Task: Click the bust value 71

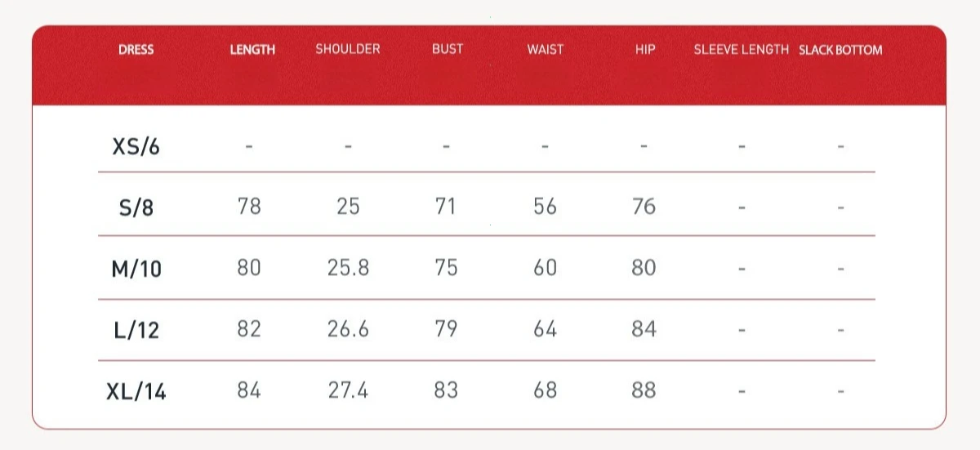Action: coord(446,206)
